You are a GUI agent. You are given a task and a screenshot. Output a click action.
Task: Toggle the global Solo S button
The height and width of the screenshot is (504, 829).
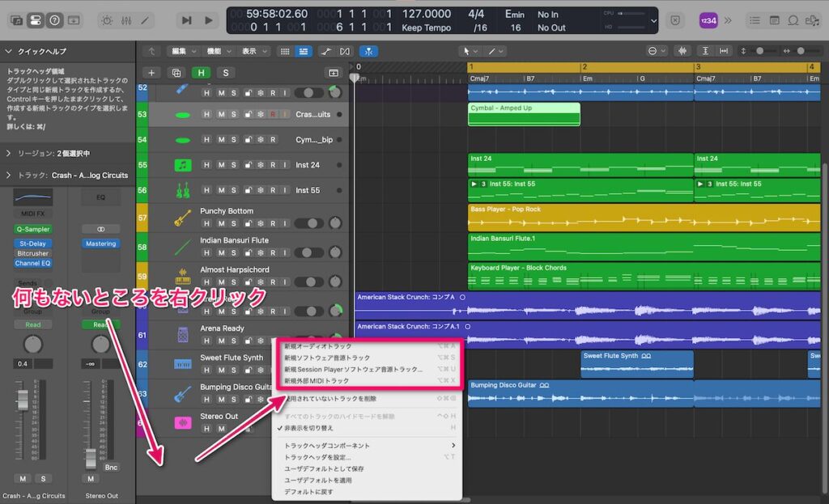226,73
